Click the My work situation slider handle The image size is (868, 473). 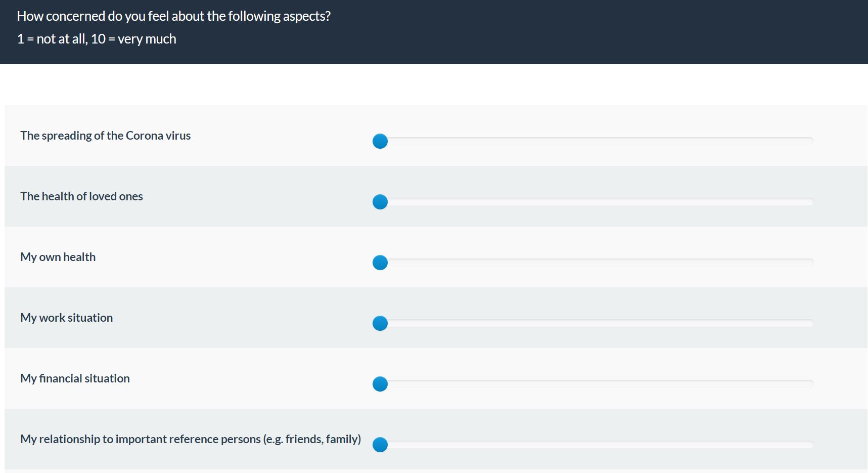(x=380, y=323)
